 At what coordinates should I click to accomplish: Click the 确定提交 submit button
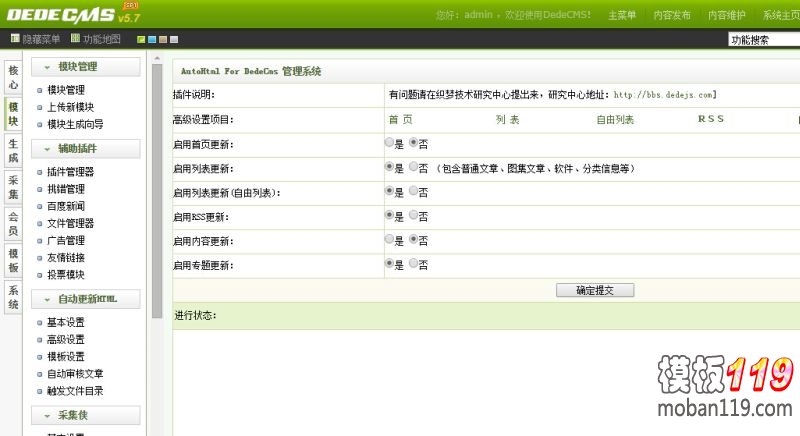tap(595, 291)
